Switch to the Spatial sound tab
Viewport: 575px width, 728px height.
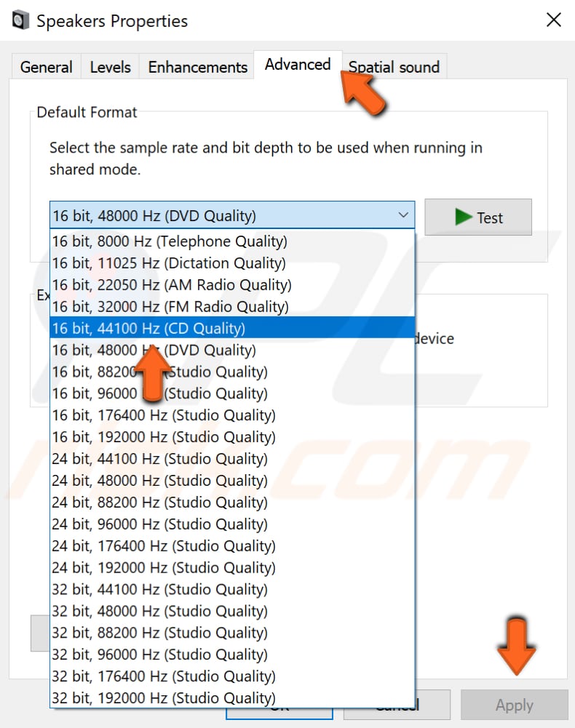(394, 67)
